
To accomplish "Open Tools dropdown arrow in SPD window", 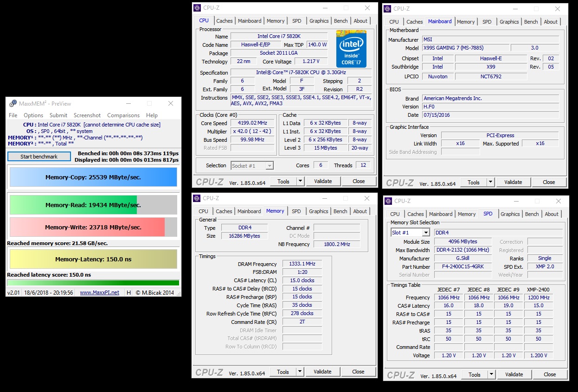I will coord(491,374).
